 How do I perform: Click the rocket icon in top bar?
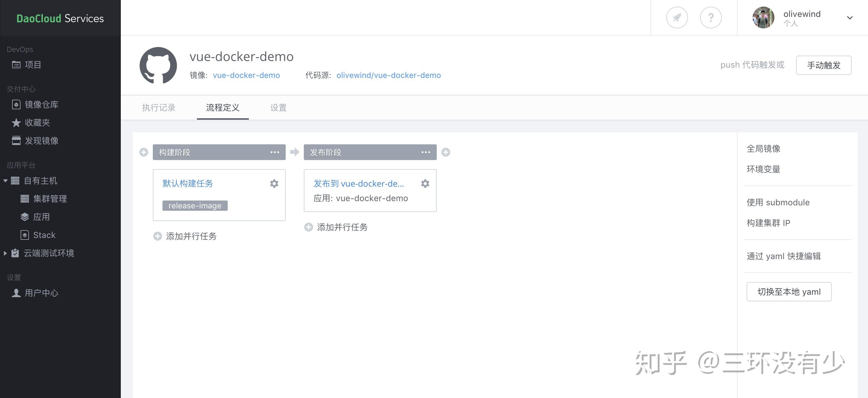[677, 18]
